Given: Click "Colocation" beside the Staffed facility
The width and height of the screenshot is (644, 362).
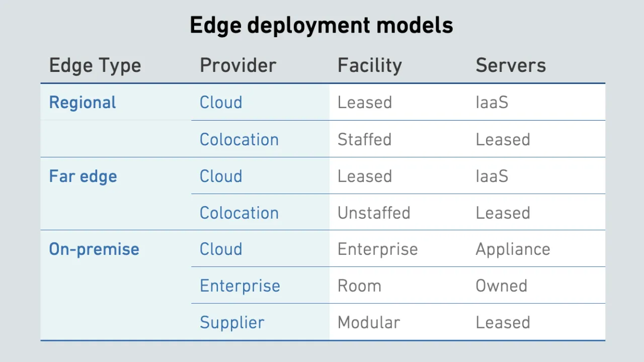Looking at the screenshot, I should click(239, 139).
